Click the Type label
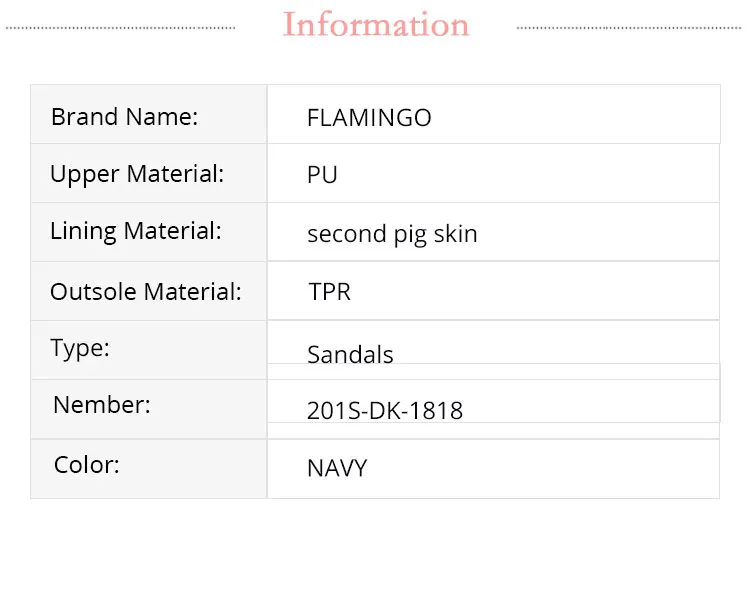The height and width of the screenshot is (598, 750). pyautogui.click(x=80, y=348)
